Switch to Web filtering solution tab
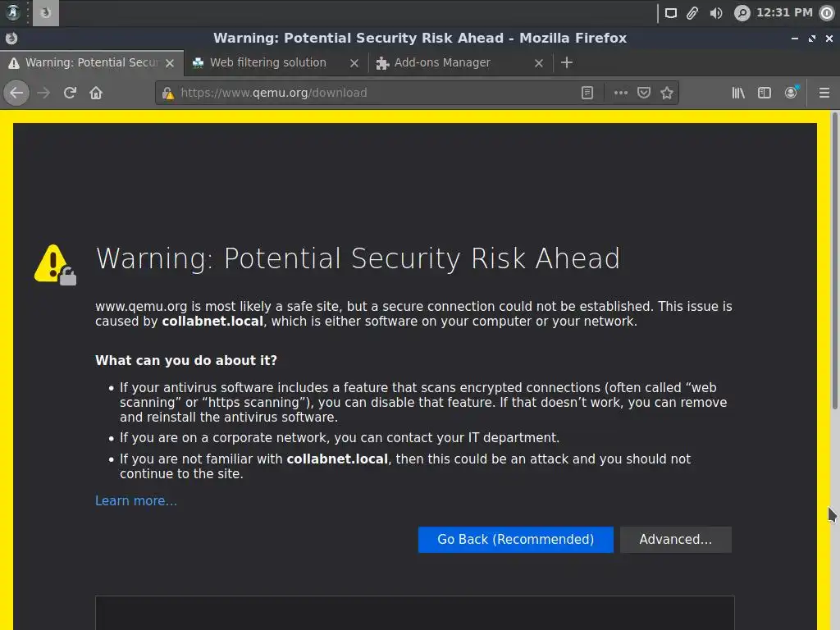Viewport: 840px width, 630px height. click(268, 62)
